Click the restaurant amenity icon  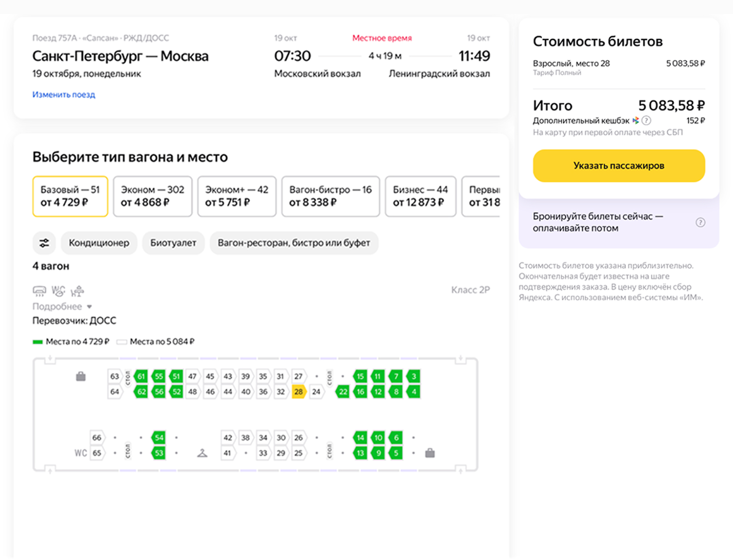pos(77,291)
